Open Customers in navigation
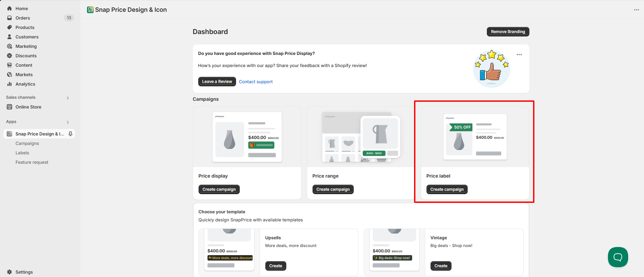Image resolution: width=644 pixels, height=277 pixels. 27,37
